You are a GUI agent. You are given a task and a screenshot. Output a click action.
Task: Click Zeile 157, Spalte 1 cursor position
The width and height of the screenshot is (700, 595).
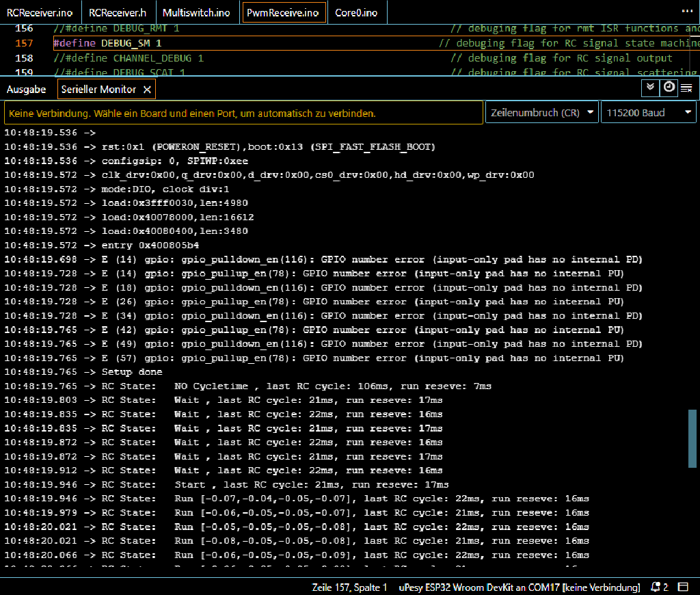click(349, 587)
